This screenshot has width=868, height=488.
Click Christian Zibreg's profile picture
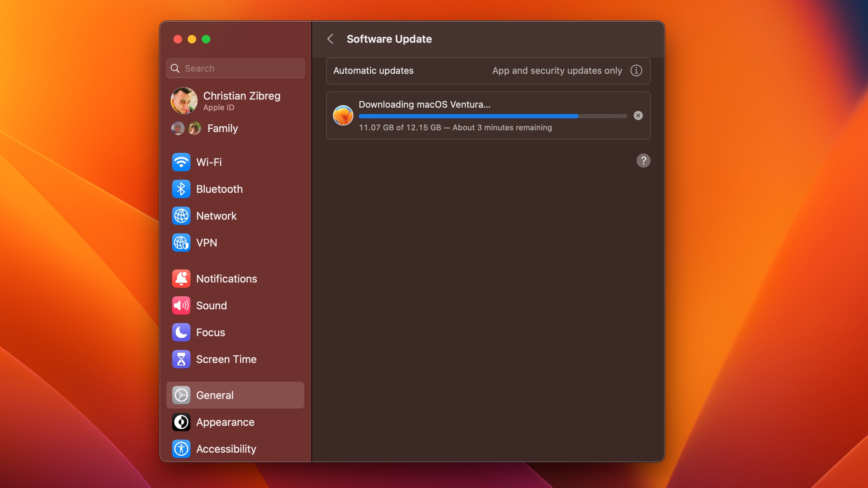click(184, 101)
